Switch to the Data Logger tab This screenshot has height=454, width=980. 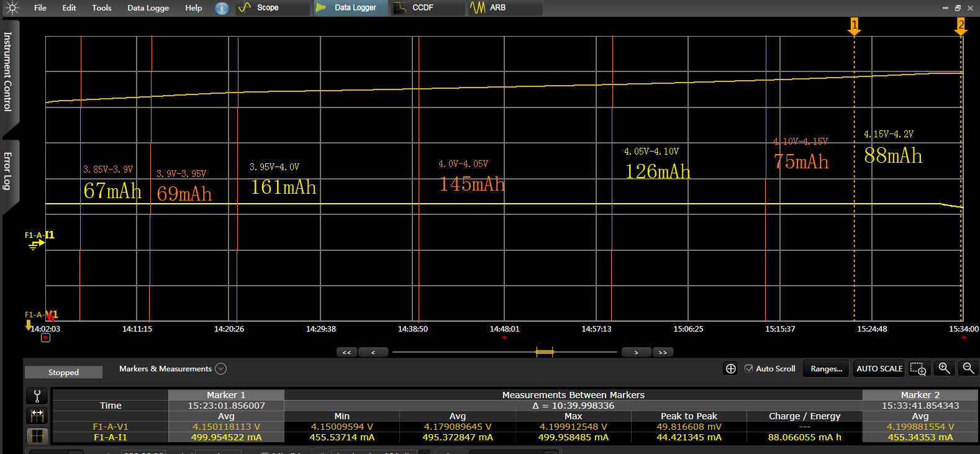pyautogui.click(x=350, y=8)
